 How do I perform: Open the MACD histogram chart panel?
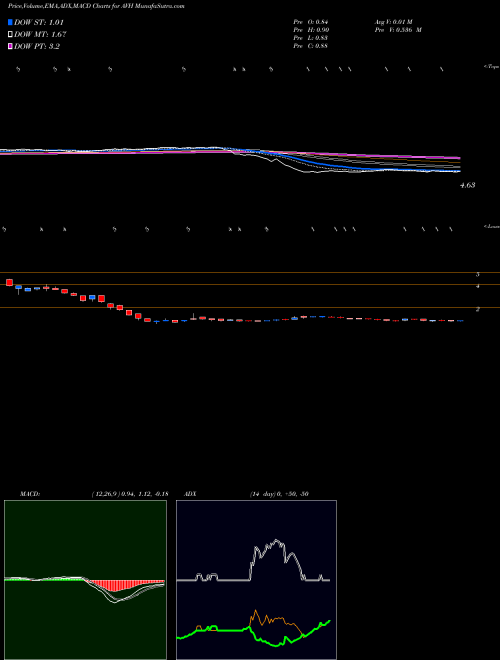click(x=85, y=580)
